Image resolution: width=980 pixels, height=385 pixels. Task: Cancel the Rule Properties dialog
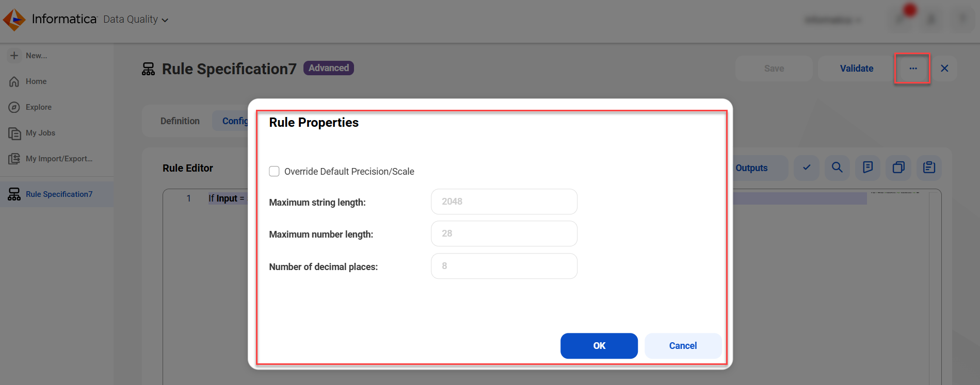tap(683, 346)
